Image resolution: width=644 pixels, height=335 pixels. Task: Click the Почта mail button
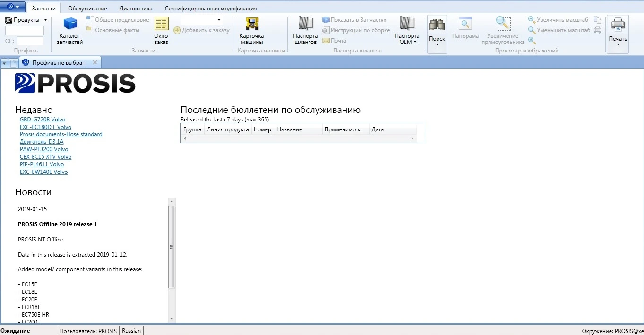335,41
